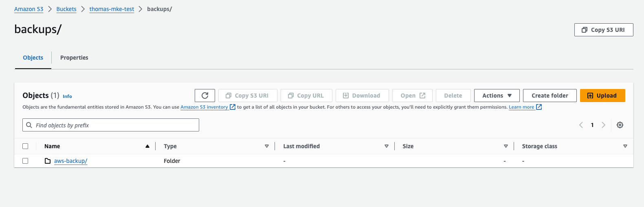Click the backups/ breadcrumb text
Screen dimensions: 644x207
coord(159,9)
